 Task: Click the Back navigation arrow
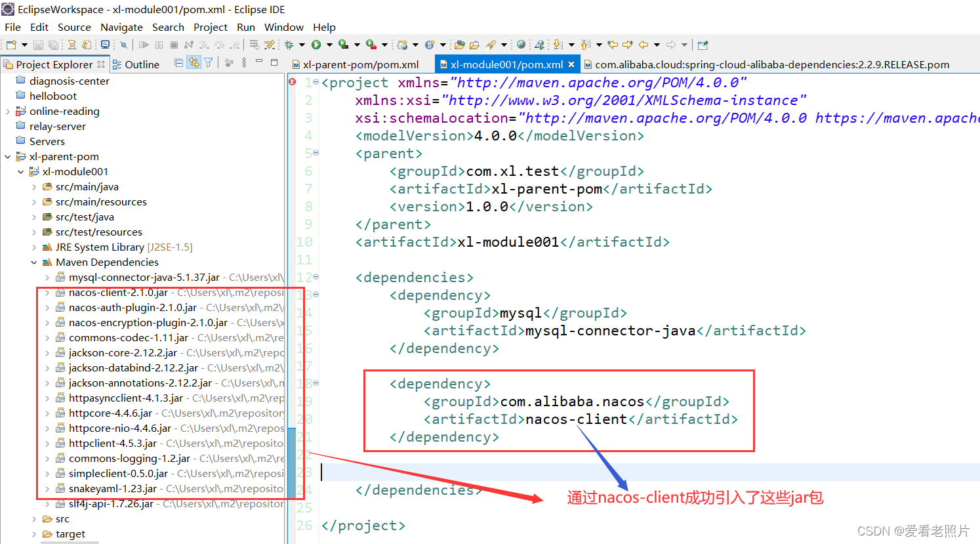tap(643, 45)
